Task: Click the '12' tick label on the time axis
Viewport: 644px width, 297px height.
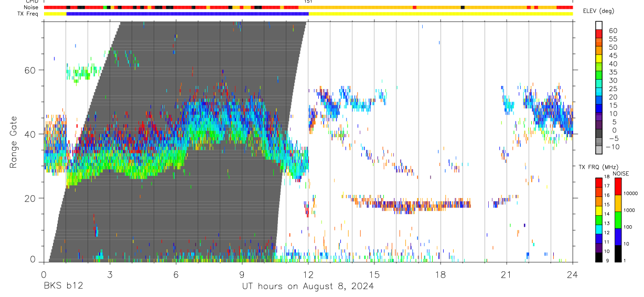Action: (x=308, y=274)
